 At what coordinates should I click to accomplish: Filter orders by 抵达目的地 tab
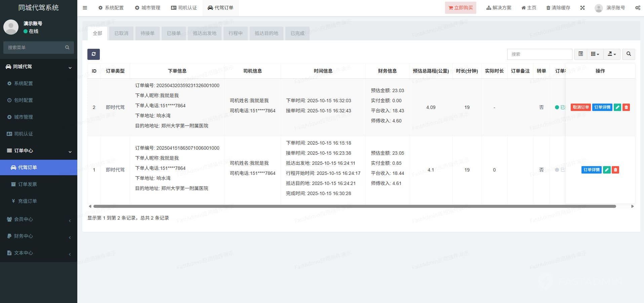(x=267, y=33)
